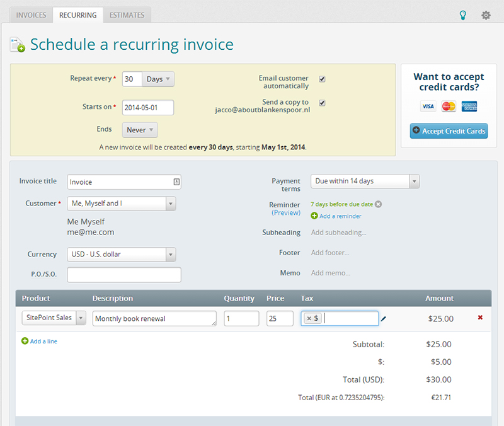Remove the $ tax tag
This screenshot has height=426, width=504.
coord(309,319)
